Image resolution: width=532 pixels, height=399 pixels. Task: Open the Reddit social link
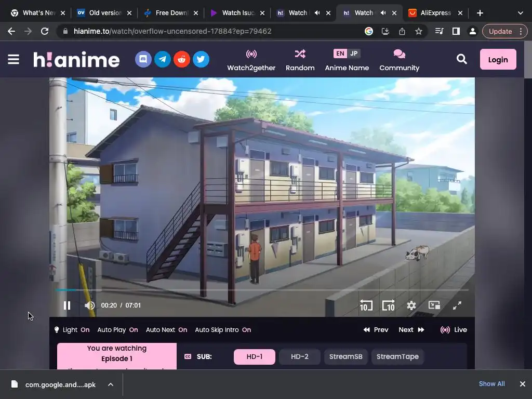point(182,59)
